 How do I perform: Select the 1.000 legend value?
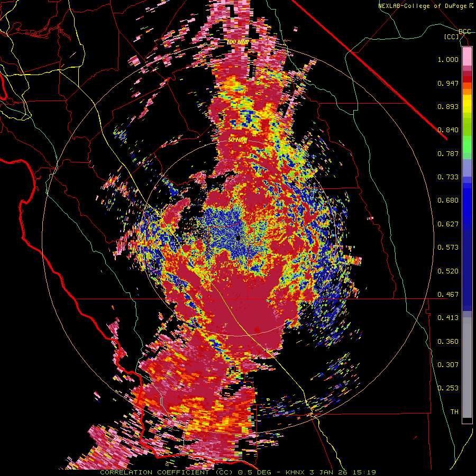point(448,59)
